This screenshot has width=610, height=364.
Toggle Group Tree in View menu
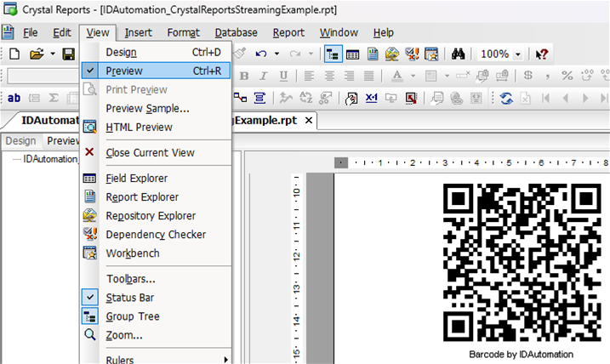156,316
